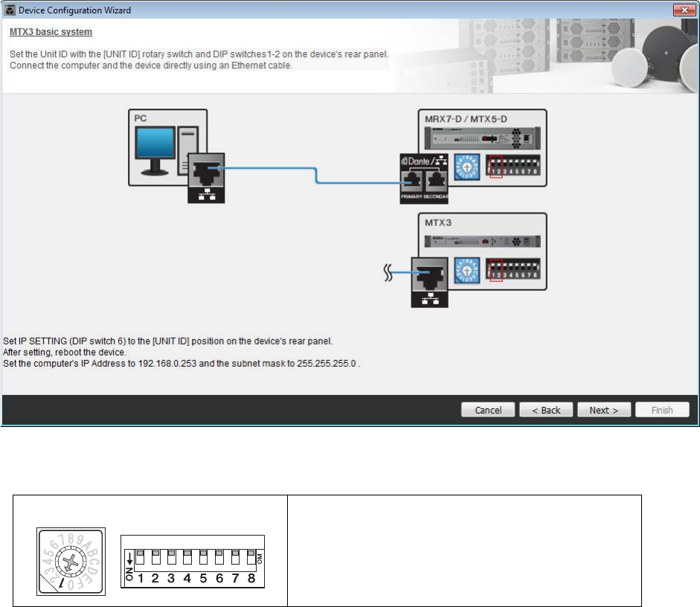Viewport: 700px width, 607px height.
Task: Click the greyed-out Finish button
Action: tap(662, 410)
